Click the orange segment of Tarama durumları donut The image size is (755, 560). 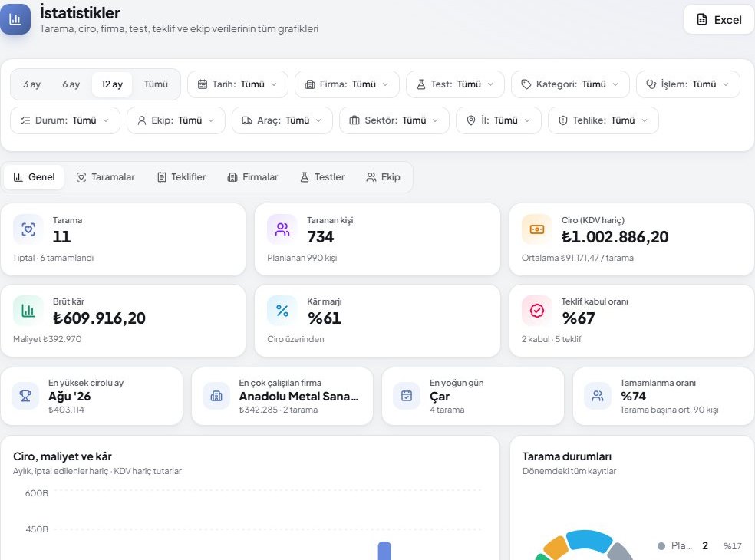click(556, 548)
